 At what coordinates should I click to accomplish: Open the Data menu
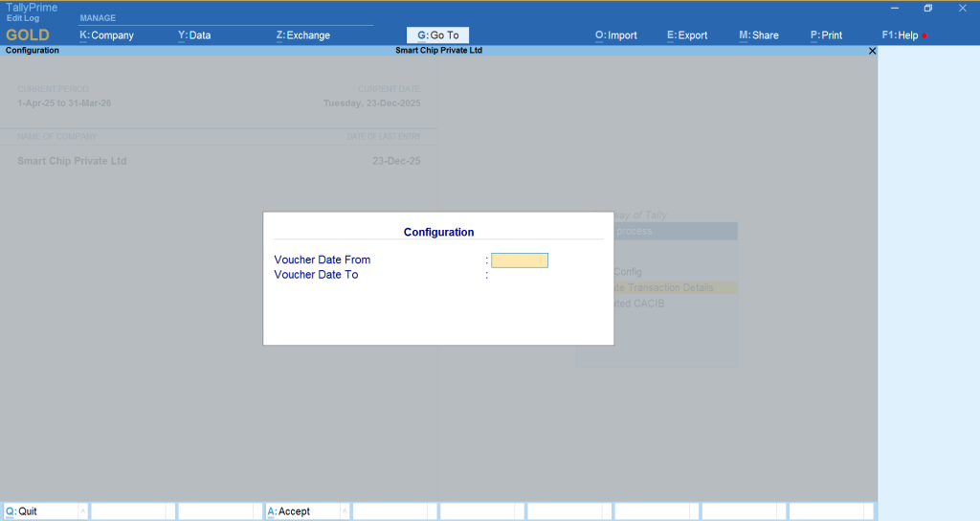coord(194,35)
